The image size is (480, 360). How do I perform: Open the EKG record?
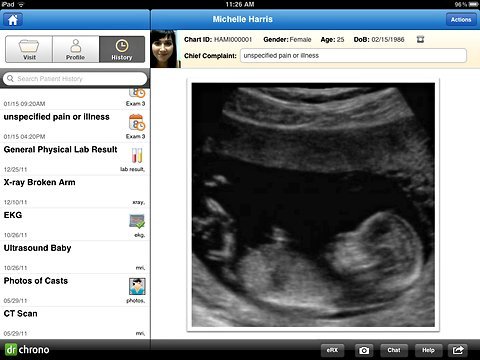tap(75, 225)
